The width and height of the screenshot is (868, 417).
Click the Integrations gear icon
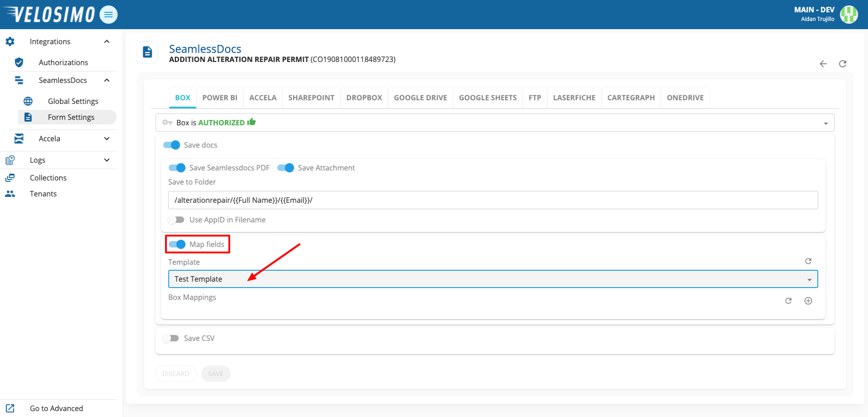click(x=10, y=41)
